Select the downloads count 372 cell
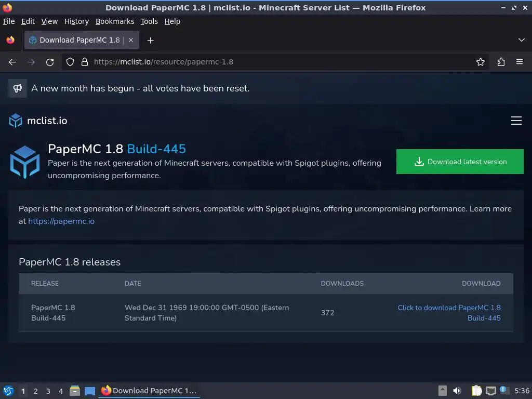The image size is (532, 399). tap(327, 313)
